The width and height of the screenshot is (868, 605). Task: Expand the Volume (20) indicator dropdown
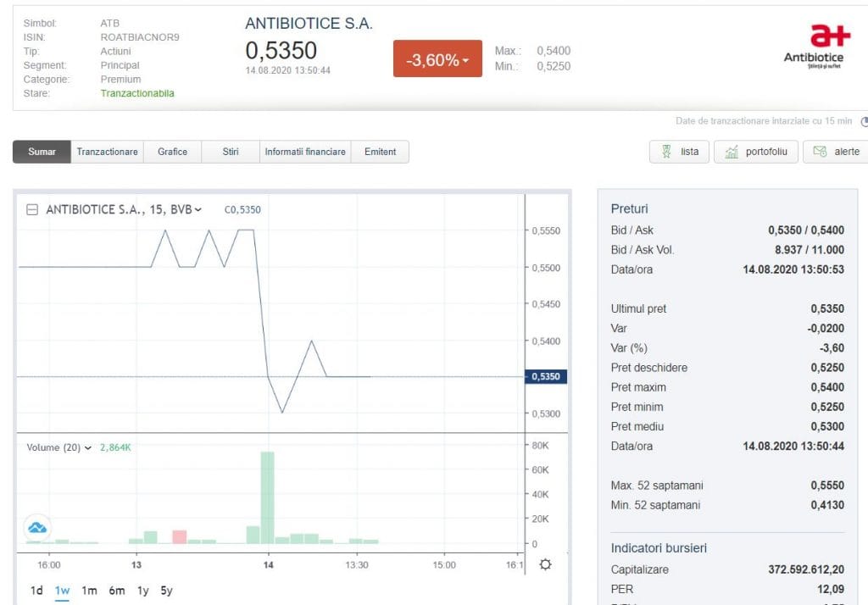(x=88, y=447)
